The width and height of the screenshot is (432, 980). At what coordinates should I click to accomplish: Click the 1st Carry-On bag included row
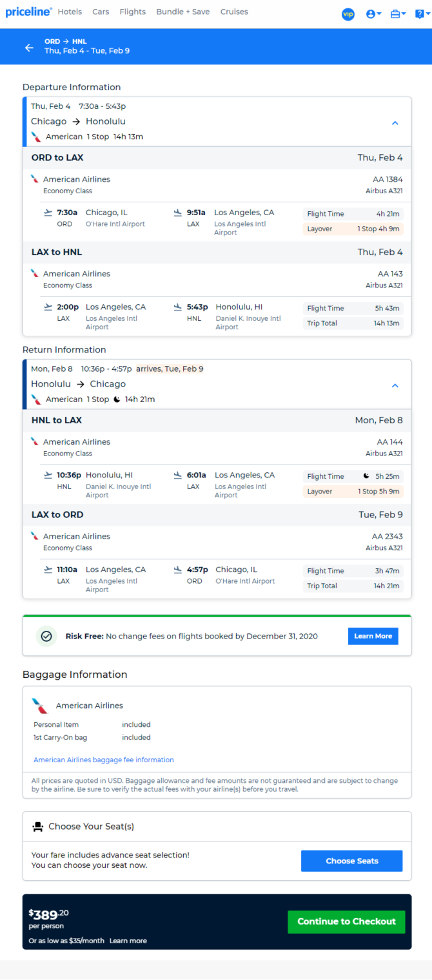[92, 737]
